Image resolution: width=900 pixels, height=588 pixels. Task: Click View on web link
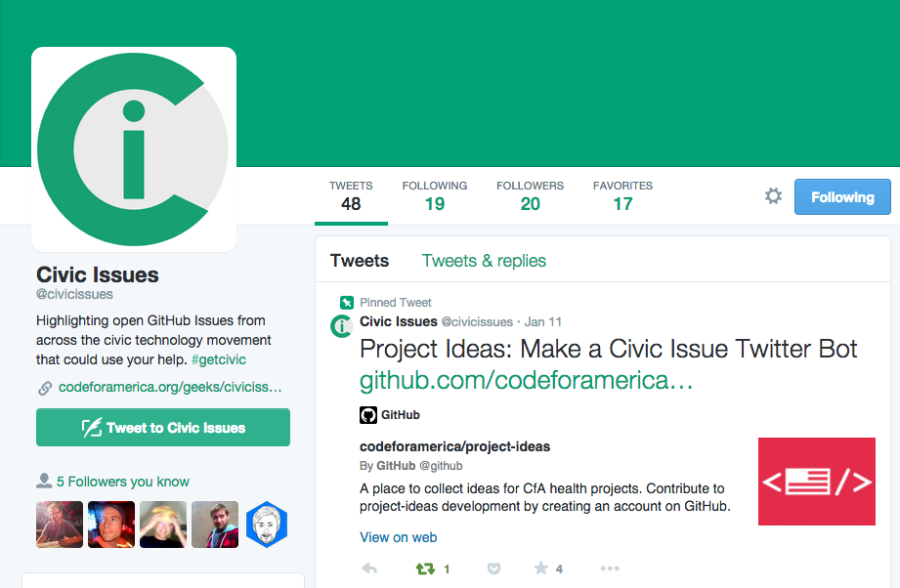(399, 537)
